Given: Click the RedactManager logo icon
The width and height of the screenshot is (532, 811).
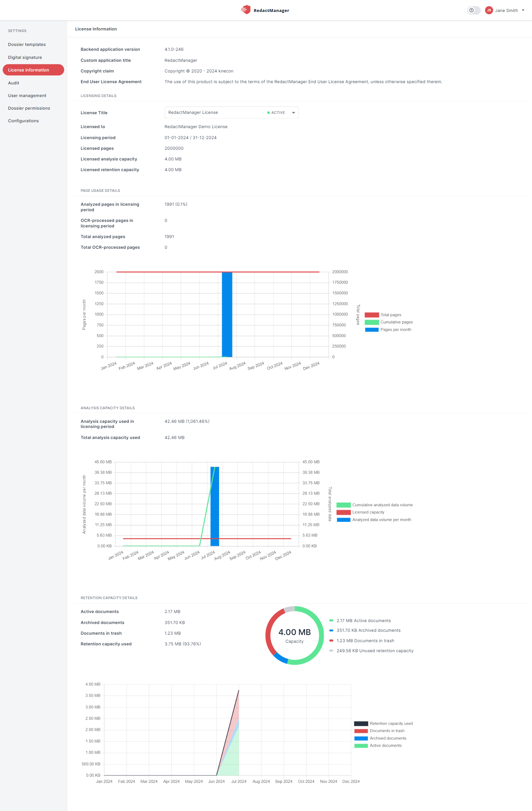Looking at the screenshot, I should [x=245, y=10].
